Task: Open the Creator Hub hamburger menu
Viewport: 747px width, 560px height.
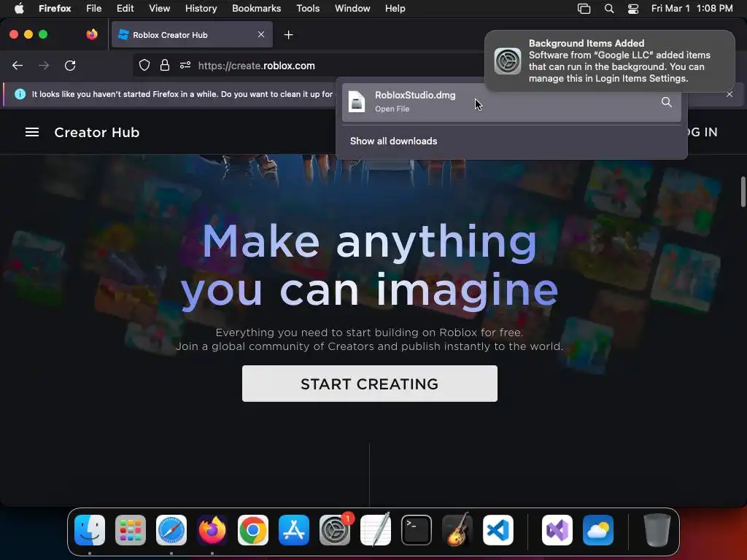Action: pyautogui.click(x=32, y=132)
